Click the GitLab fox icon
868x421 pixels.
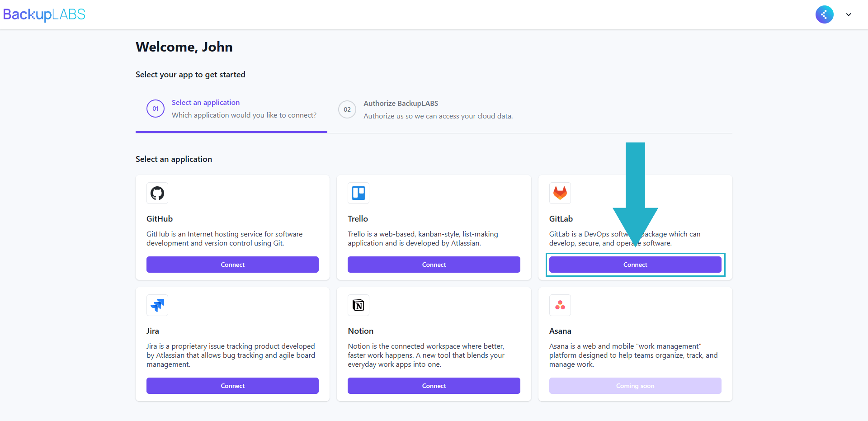click(560, 193)
